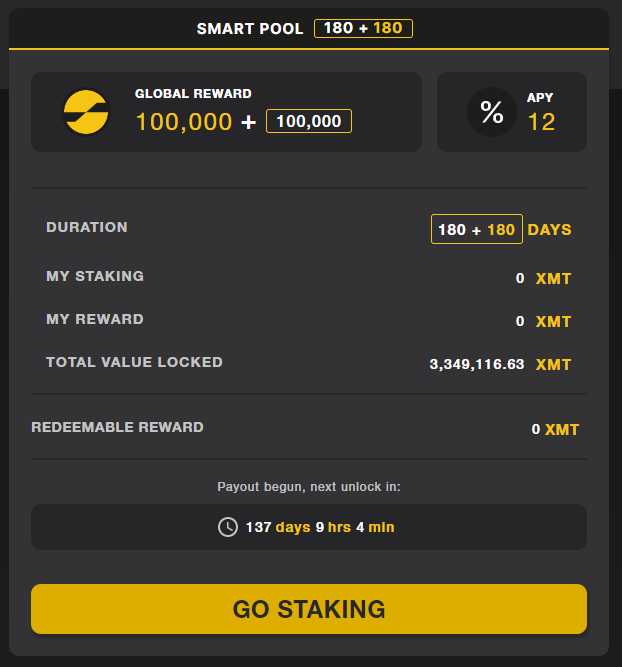
Task: Click the MY REWARD row label
Action: 95,319
